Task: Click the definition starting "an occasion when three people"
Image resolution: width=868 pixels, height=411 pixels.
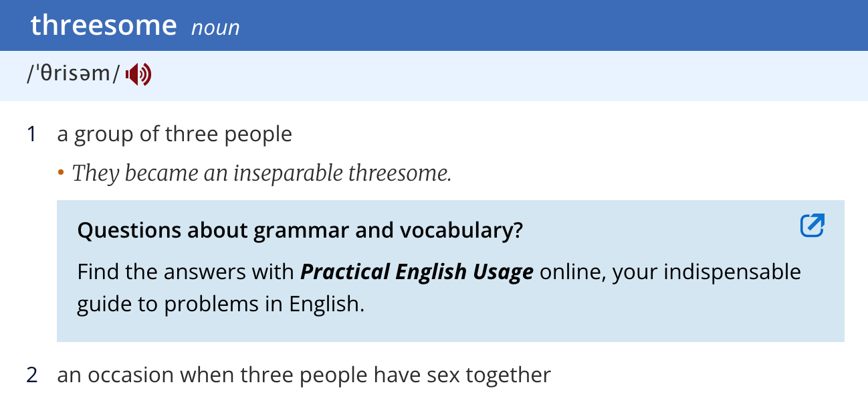Action: click(x=304, y=375)
